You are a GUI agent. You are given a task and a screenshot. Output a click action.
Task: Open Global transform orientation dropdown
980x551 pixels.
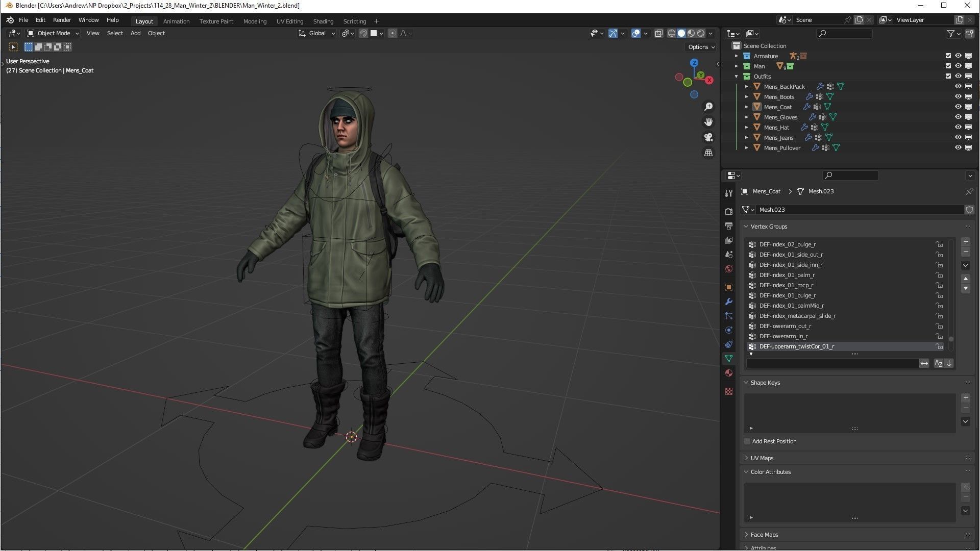pyautogui.click(x=317, y=33)
